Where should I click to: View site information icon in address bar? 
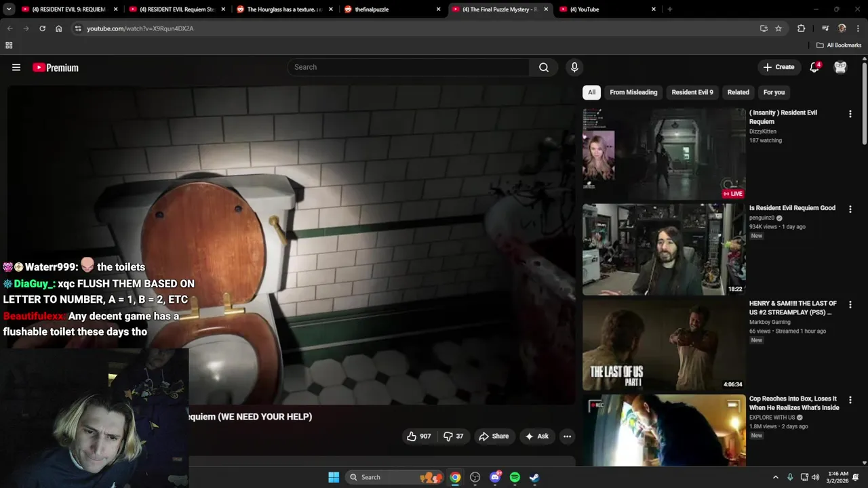(x=78, y=28)
